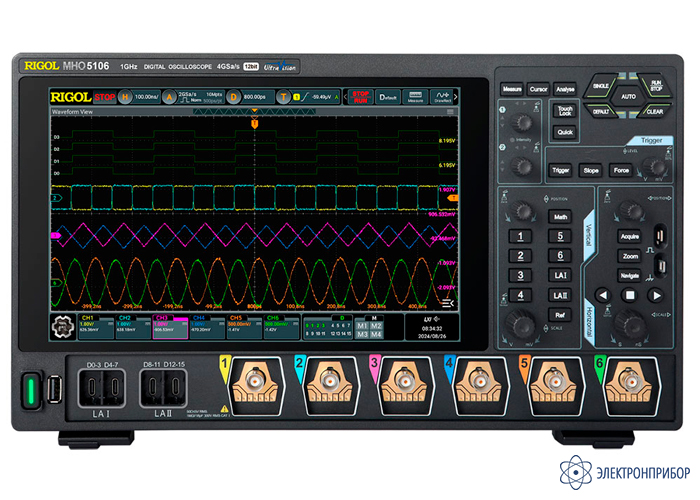Select the CH5 channel label

coord(236,318)
